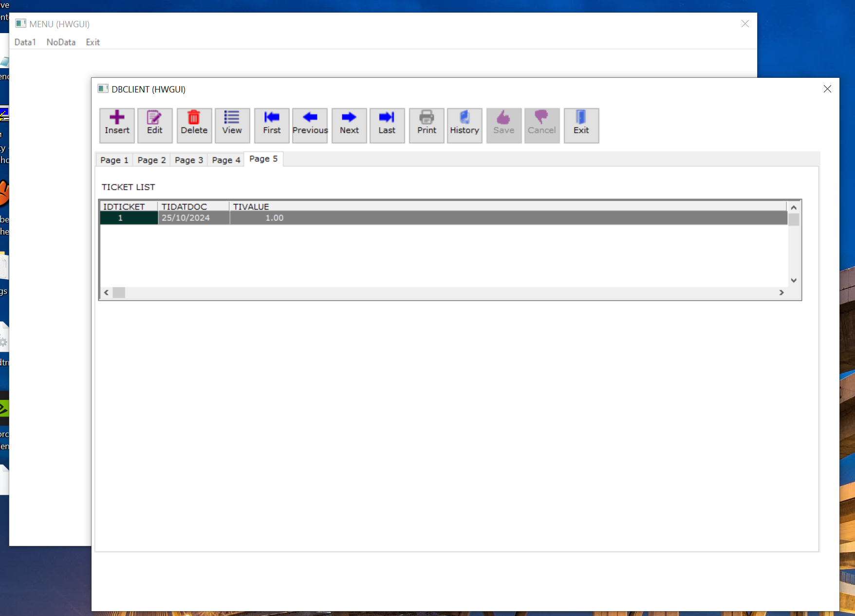Open record History
Screen dimensions: 855x616
(x=465, y=126)
